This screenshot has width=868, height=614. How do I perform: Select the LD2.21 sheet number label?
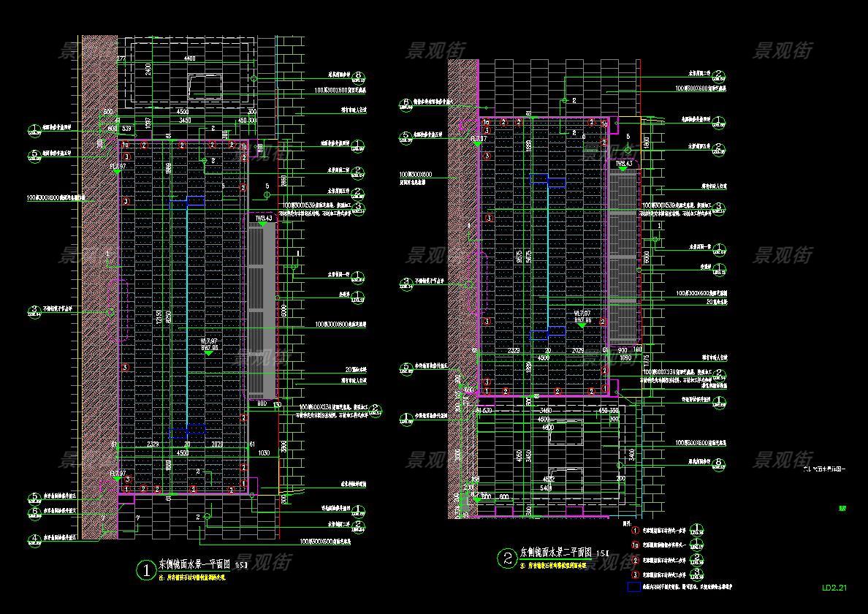click(834, 588)
